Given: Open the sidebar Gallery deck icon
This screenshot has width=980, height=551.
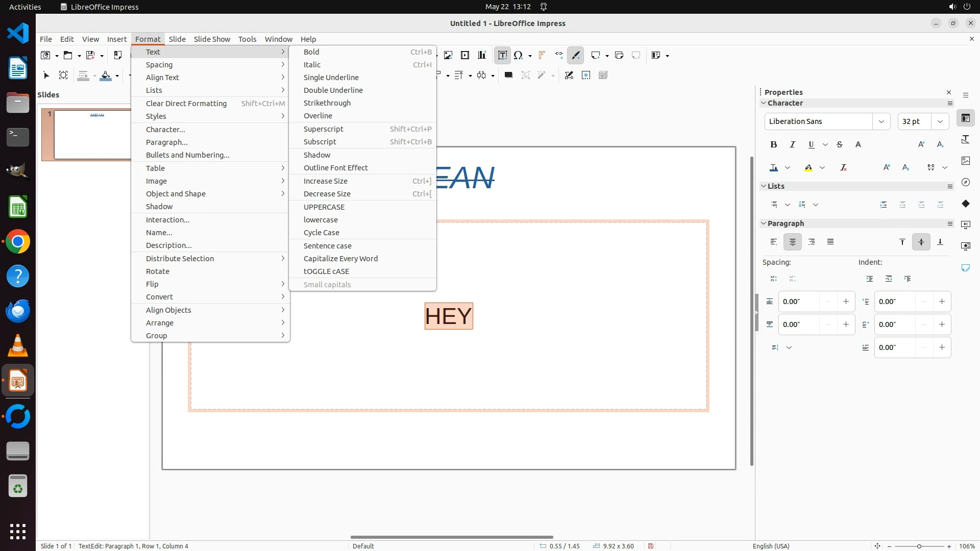Looking at the screenshot, I should (x=966, y=161).
